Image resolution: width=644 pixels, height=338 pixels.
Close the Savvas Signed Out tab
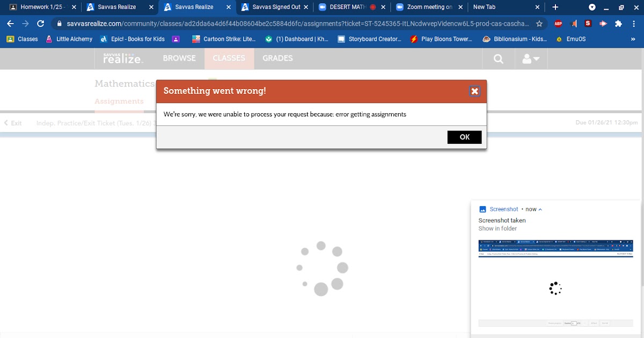pyautogui.click(x=306, y=7)
